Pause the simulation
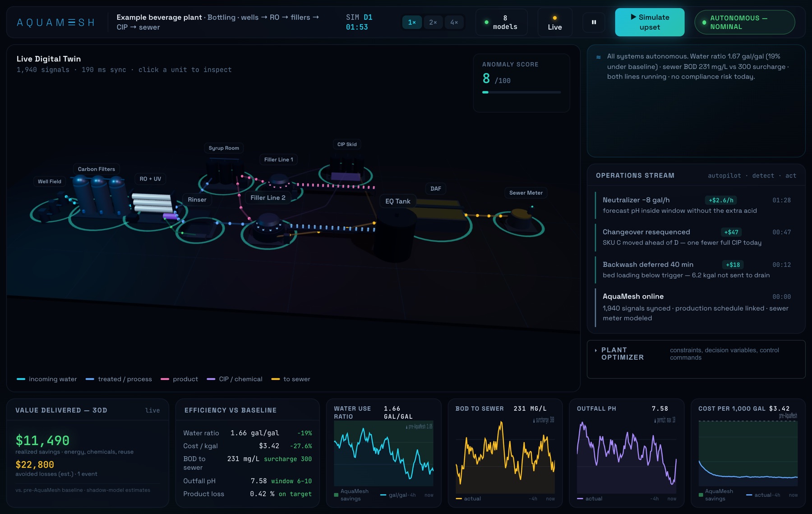This screenshot has width=812, height=514. point(594,22)
